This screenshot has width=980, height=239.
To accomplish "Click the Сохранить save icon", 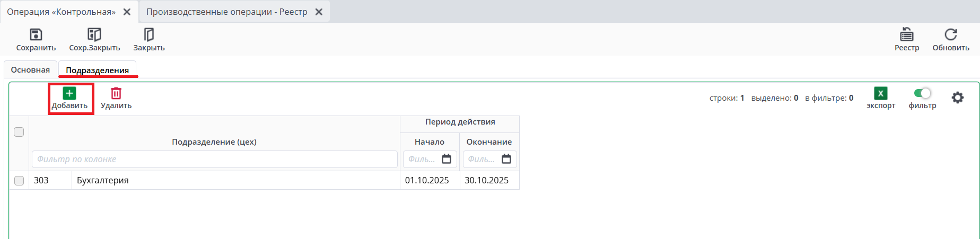I will click(x=36, y=35).
